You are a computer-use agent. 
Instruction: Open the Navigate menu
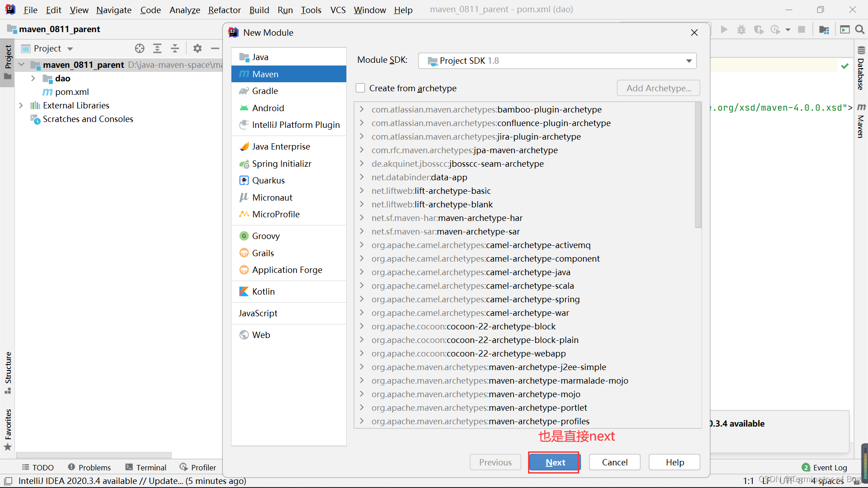point(114,10)
